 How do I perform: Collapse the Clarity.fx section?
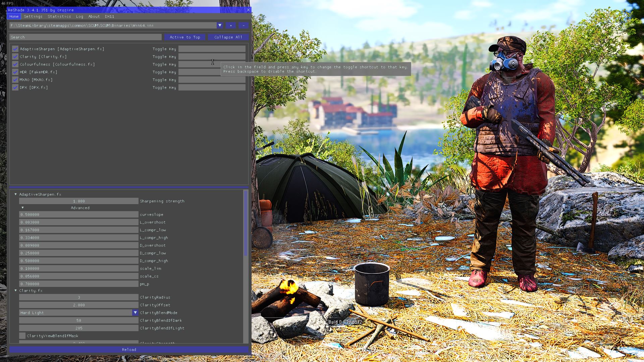click(15, 291)
